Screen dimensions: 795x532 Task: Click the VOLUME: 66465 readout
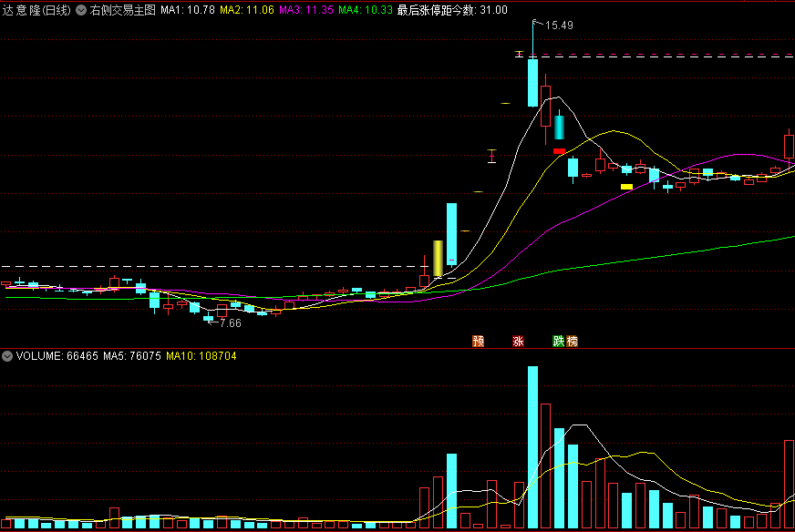pos(57,356)
